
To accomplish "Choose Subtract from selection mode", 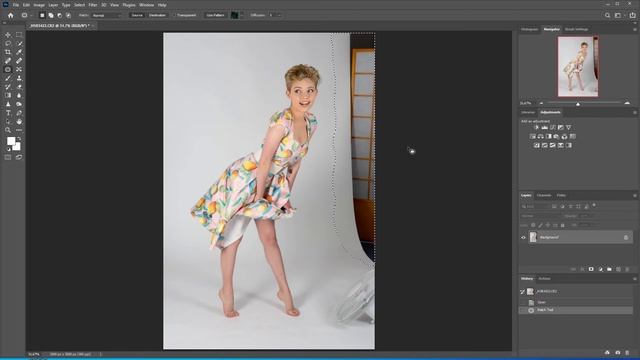I will [60, 15].
